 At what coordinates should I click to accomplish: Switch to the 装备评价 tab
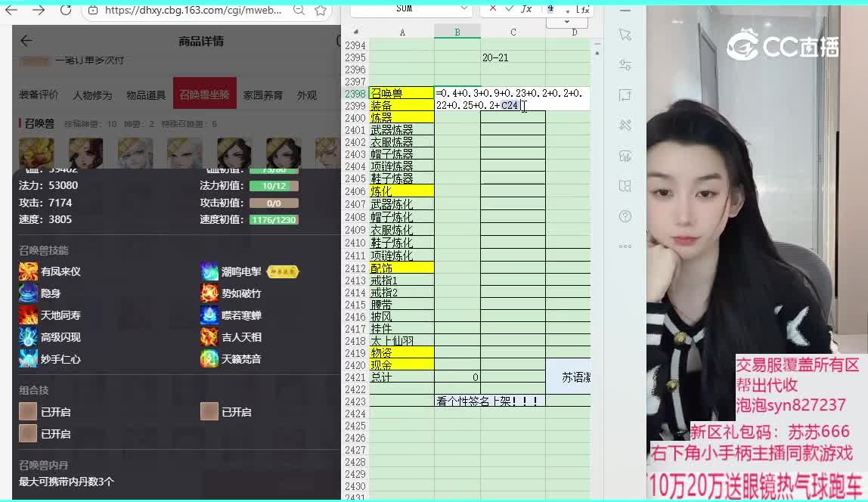click(x=39, y=95)
